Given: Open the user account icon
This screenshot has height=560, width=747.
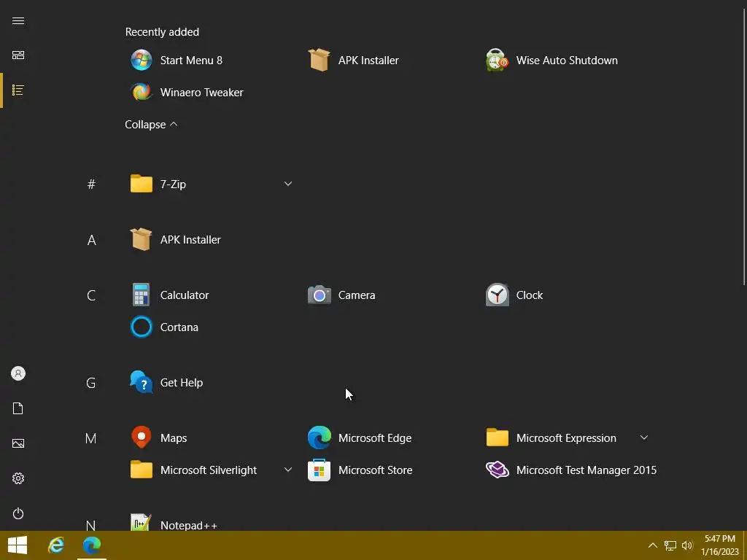Looking at the screenshot, I should click(x=18, y=373).
